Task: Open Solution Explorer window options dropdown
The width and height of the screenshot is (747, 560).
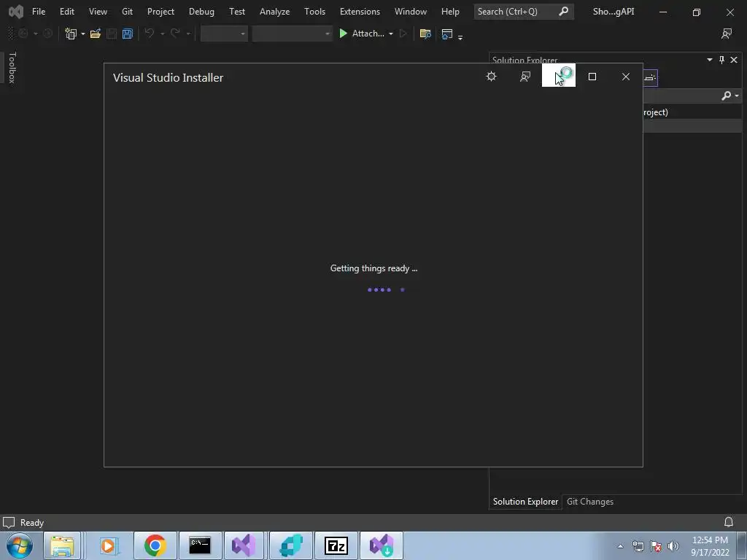Action: [x=709, y=60]
